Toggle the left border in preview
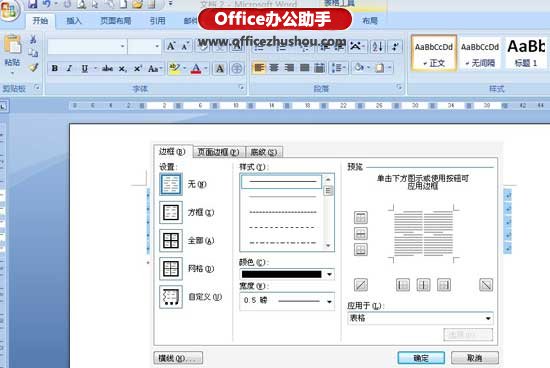Screen dimensions: 550x368 pyautogui.click(x=403, y=285)
